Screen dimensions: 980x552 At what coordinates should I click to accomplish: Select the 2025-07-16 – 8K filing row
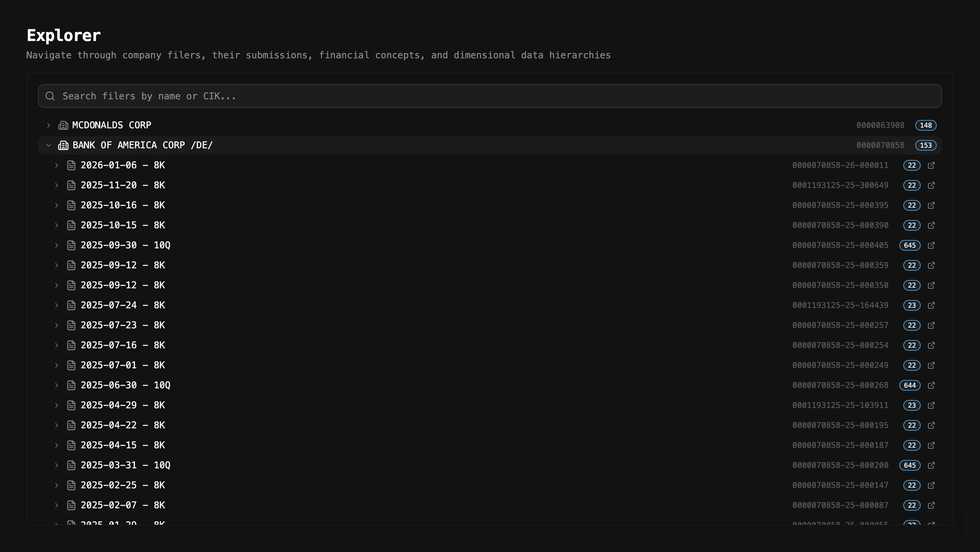pos(123,345)
